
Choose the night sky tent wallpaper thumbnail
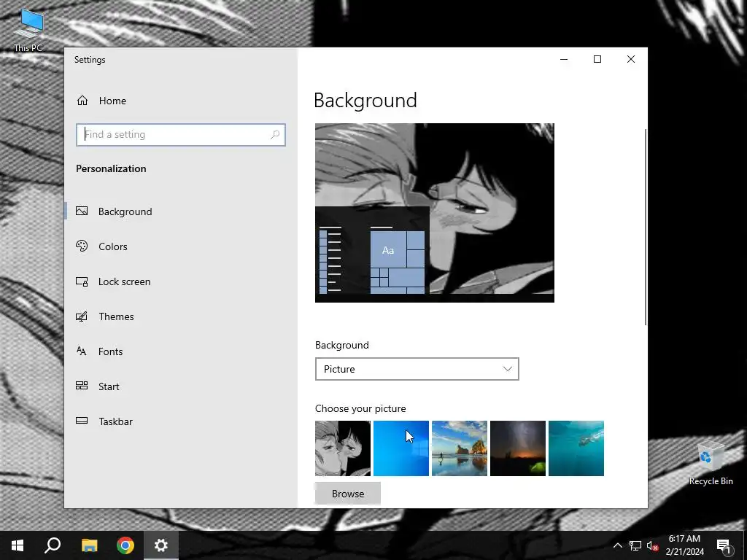518,448
